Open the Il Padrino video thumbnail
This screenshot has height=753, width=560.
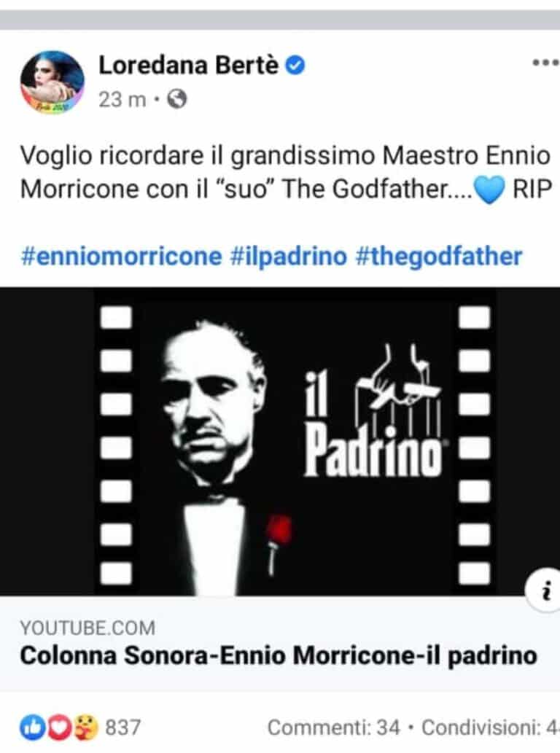point(280,441)
